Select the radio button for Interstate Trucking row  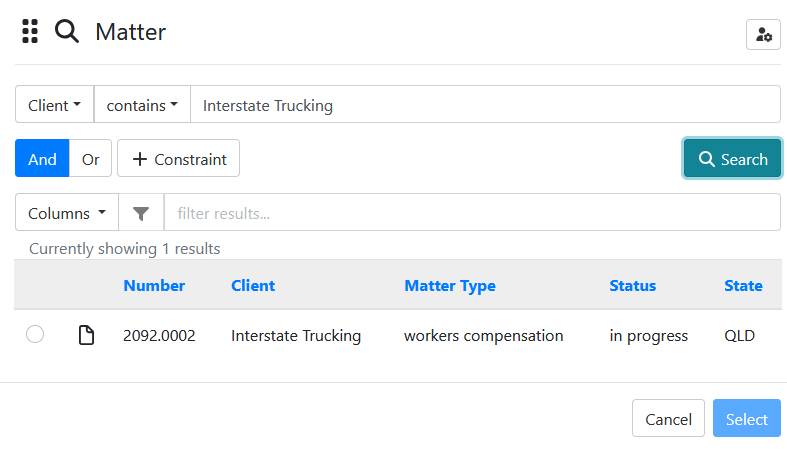click(x=35, y=334)
